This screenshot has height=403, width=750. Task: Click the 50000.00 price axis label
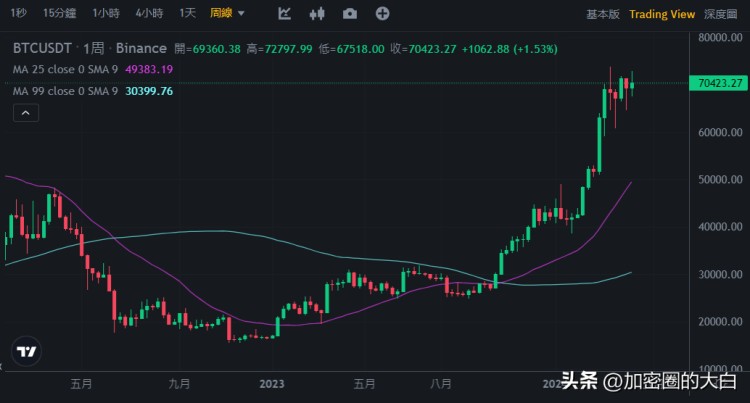click(x=720, y=180)
